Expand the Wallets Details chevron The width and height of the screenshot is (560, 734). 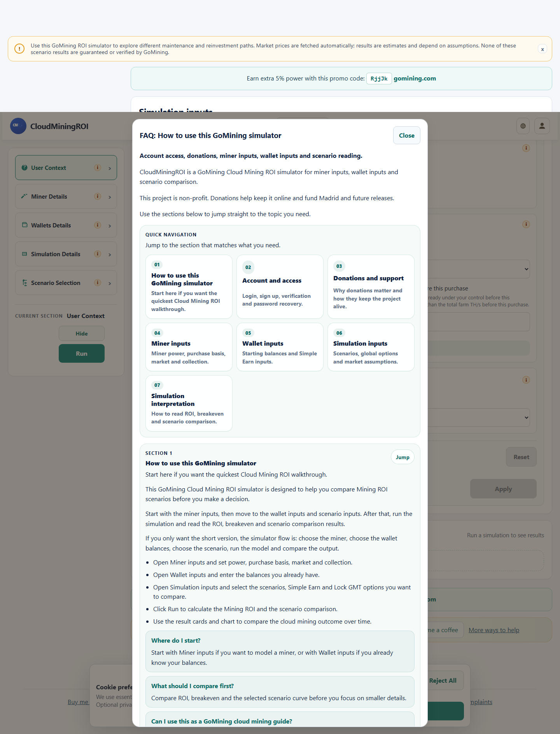coord(110,226)
